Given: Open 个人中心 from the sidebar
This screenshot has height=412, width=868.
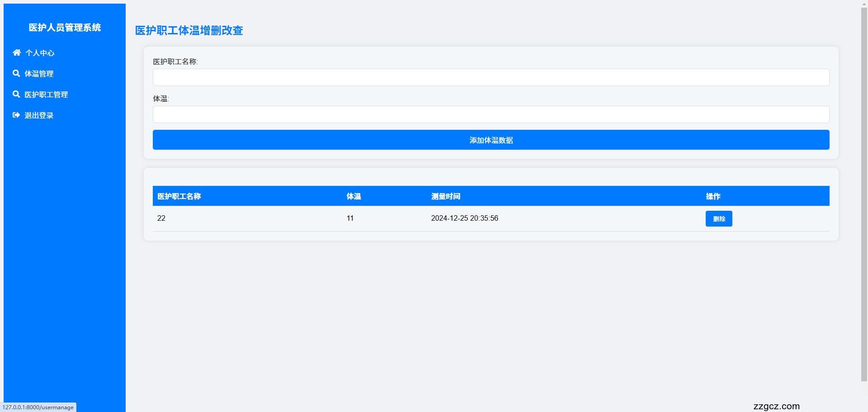Looking at the screenshot, I should click(x=39, y=53).
